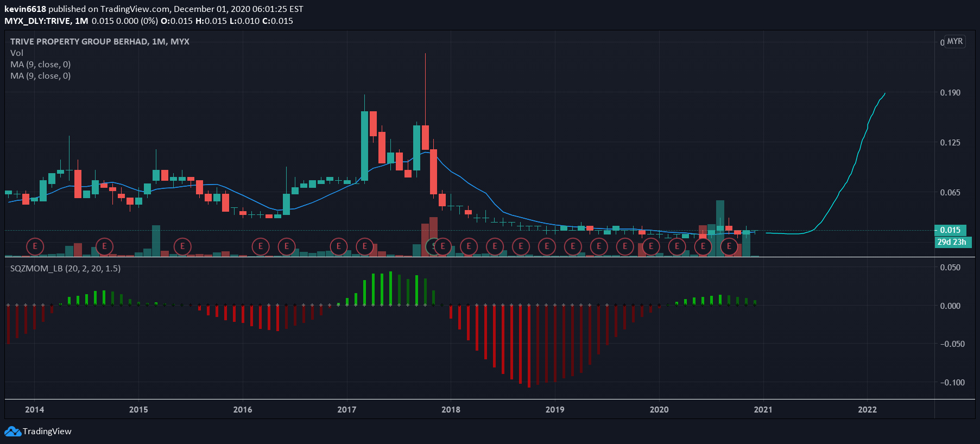Click the 0.050 momentum axis label
This screenshot has height=444, width=980.
(950, 268)
